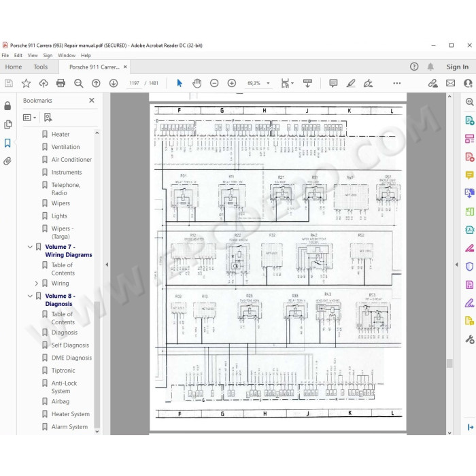Image resolution: width=476 pixels, height=476 pixels.
Task: Expand the right tools pane
Action: 471,427
